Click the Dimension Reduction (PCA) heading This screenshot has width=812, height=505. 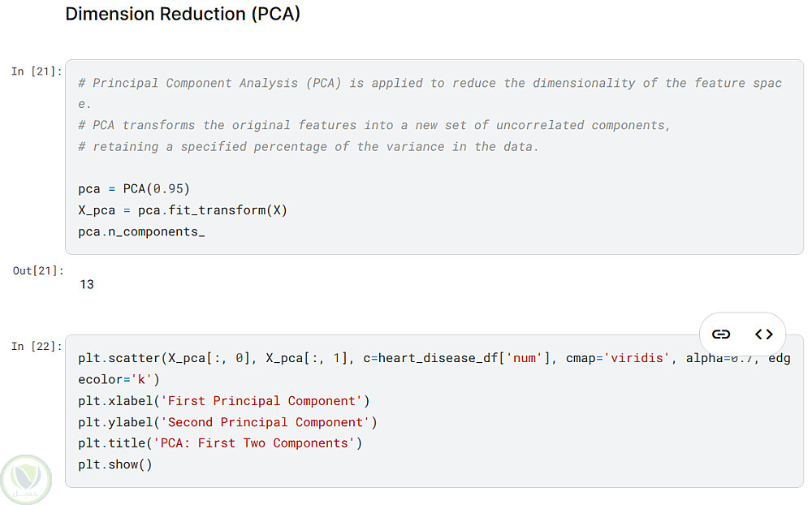183,14
